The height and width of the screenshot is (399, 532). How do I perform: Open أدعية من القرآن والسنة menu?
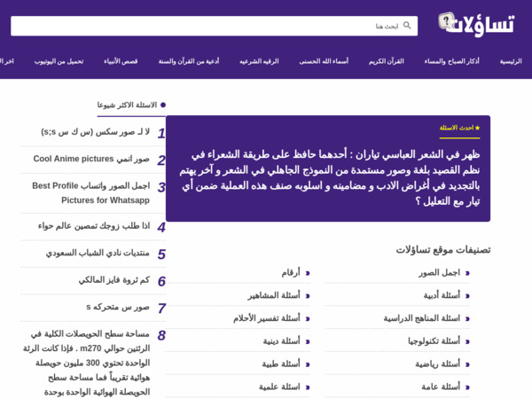[189, 61]
